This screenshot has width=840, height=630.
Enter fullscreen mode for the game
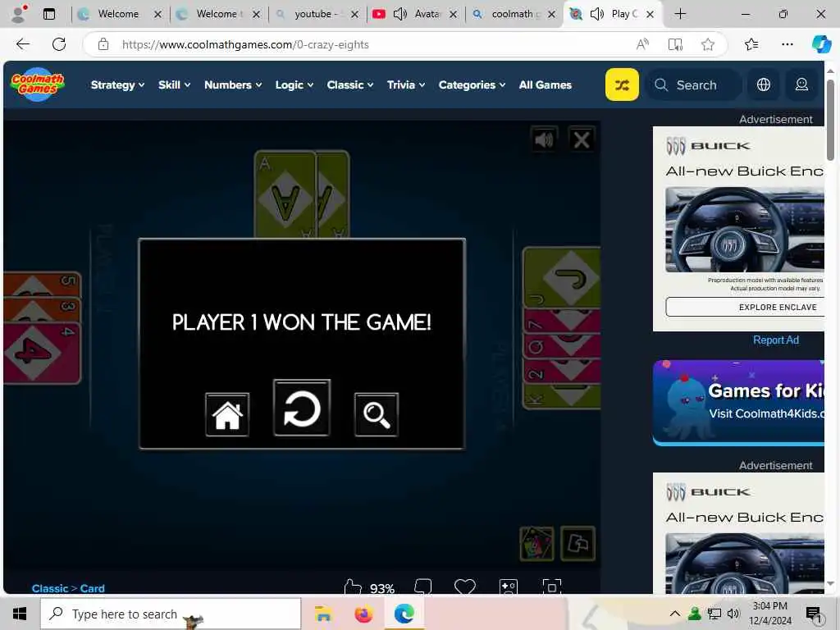(x=552, y=587)
